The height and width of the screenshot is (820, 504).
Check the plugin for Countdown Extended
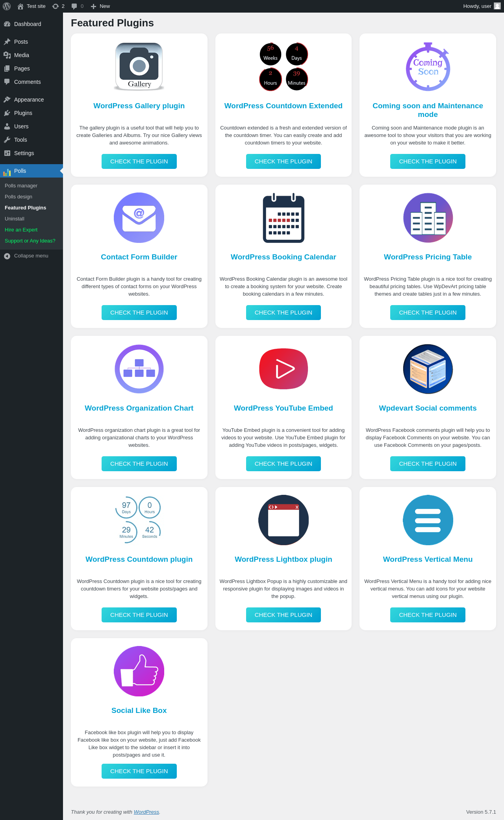pyautogui.click(x=283, y=161)
